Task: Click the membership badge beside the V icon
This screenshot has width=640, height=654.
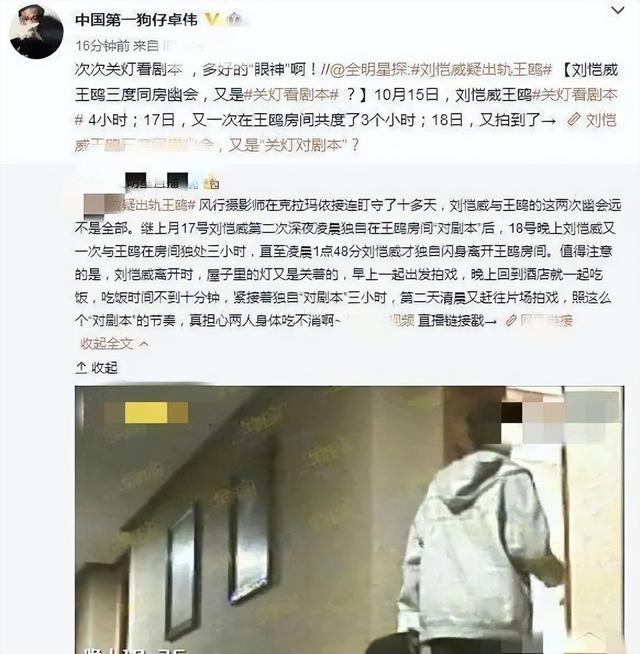Action: 235,19
